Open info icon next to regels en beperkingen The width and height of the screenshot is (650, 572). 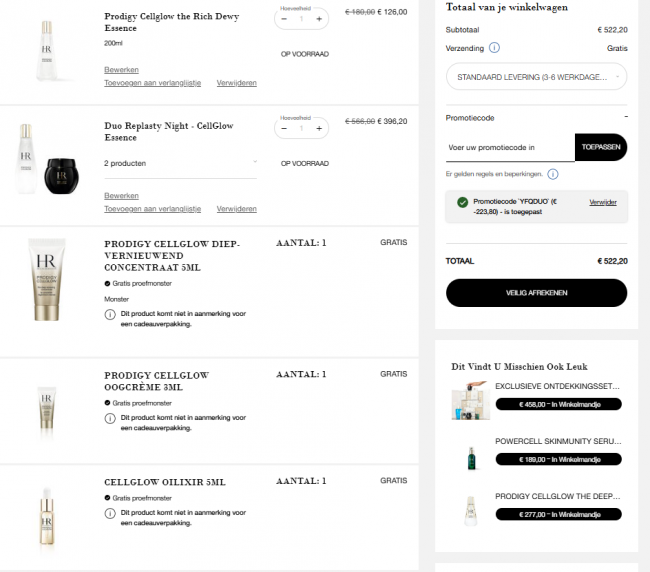pos(553,174)
